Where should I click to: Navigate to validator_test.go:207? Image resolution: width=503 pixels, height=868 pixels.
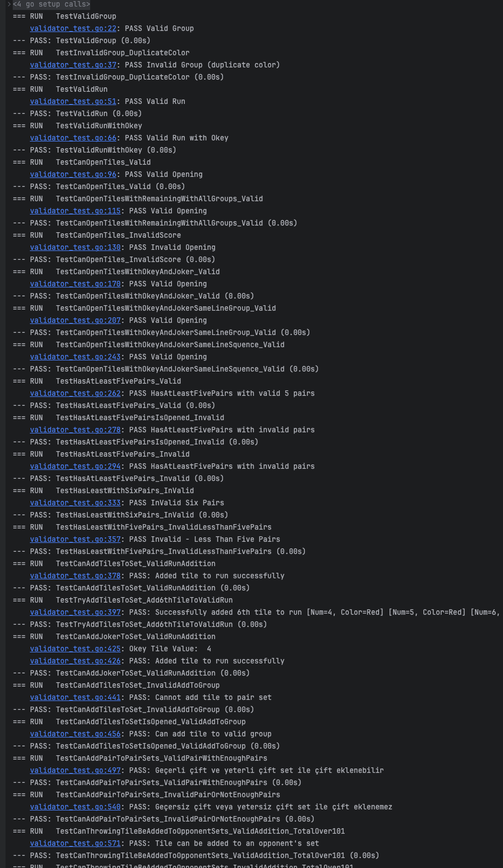(75, 320)
